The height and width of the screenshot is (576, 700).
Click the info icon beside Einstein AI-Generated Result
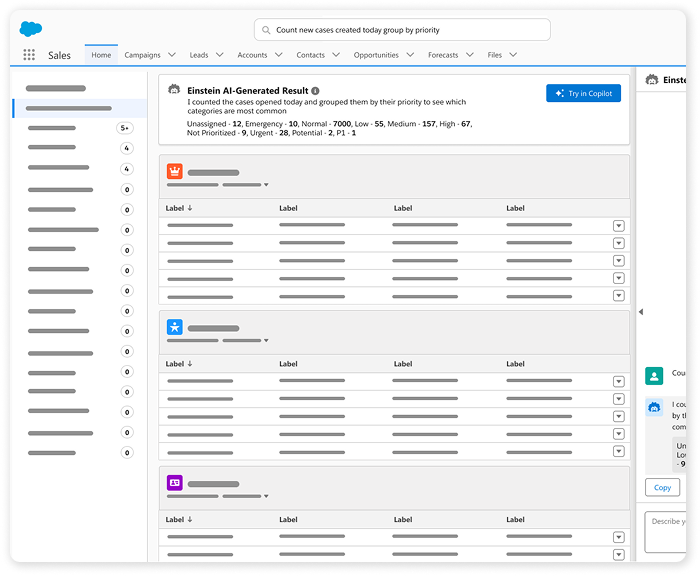[316, 90]
